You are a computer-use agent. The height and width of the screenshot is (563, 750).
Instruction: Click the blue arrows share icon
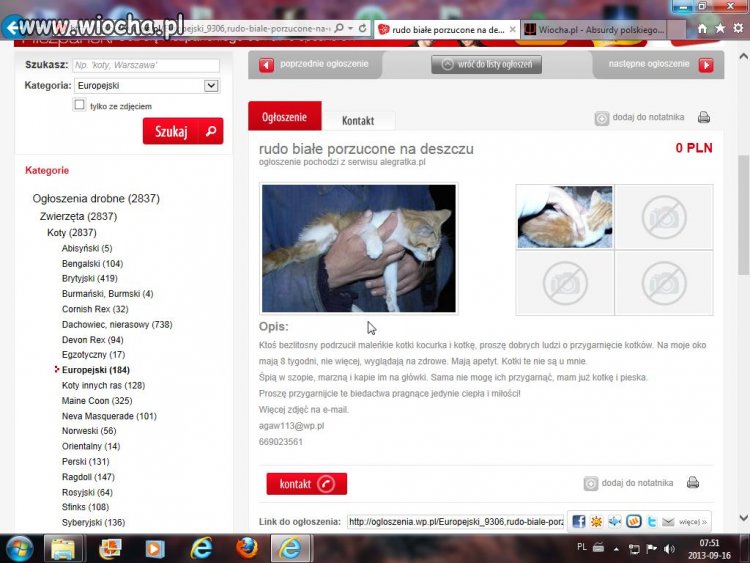pyautogui.click(x=615, y=521)
